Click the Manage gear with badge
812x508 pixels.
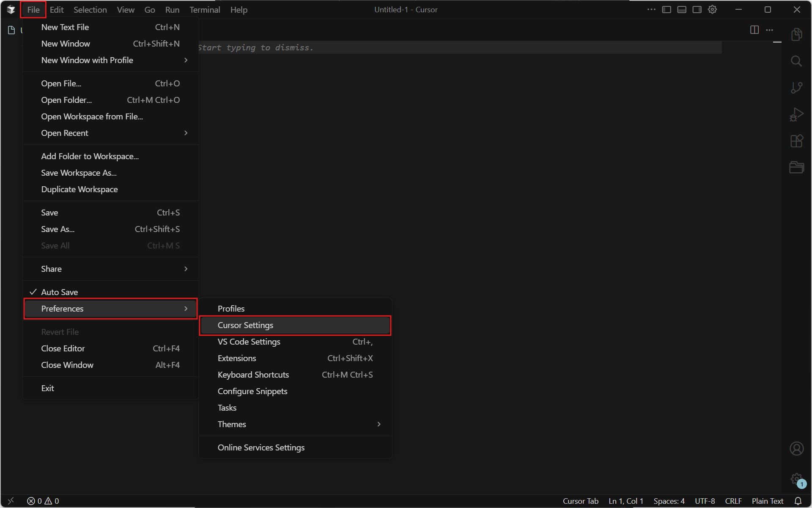(x=797, y=480)
